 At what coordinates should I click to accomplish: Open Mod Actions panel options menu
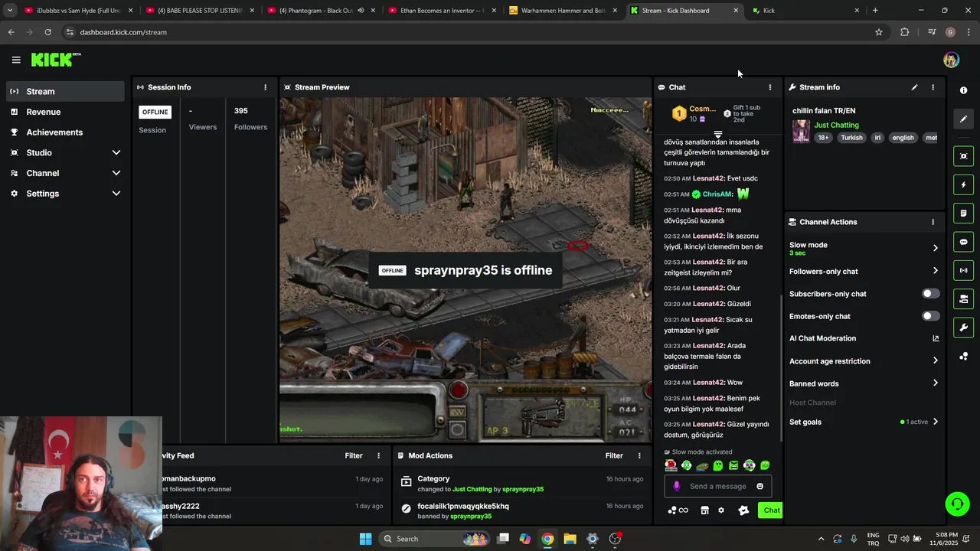click(x=639, y=455)
